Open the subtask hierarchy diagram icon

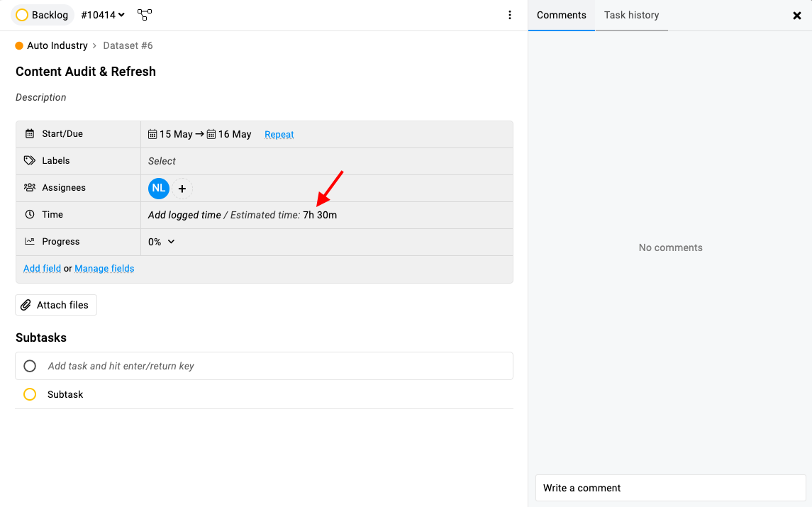point(145,15)
